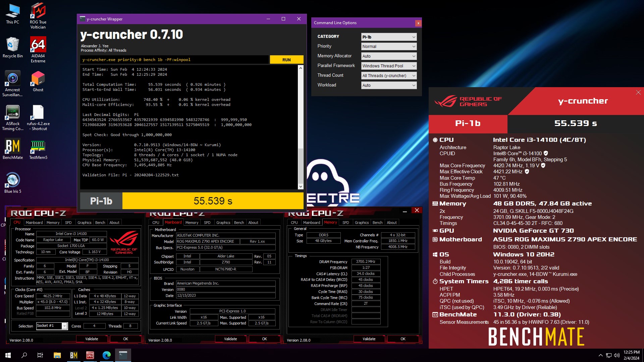644x362 pixels.
Task: Launch ROG True Voltician shortcut
Action: point(38,16)
